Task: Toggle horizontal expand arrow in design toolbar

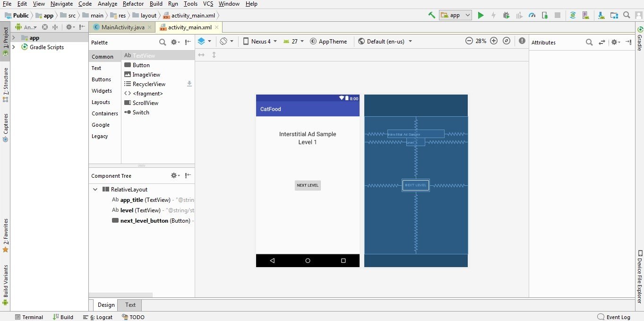Action: coord(201,55)
